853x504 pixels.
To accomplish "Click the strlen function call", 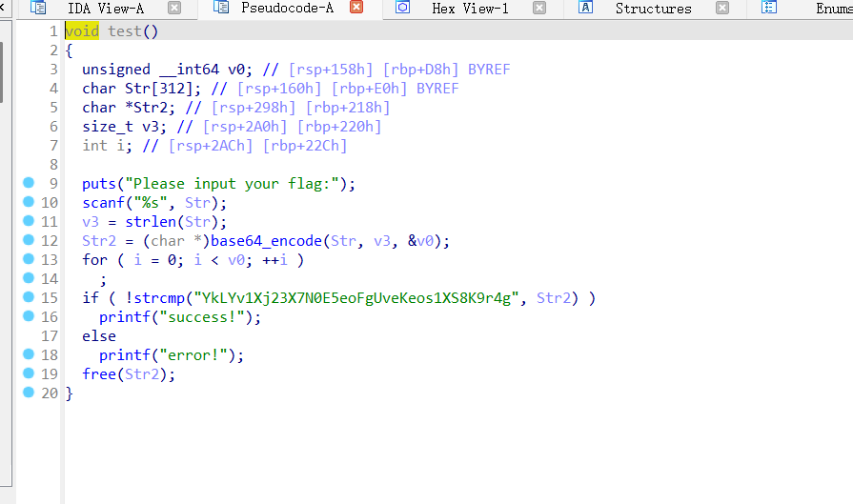I will point(151,222).
